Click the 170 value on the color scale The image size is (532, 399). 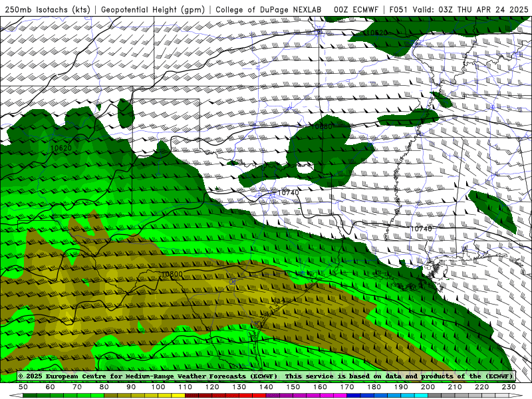347,387
